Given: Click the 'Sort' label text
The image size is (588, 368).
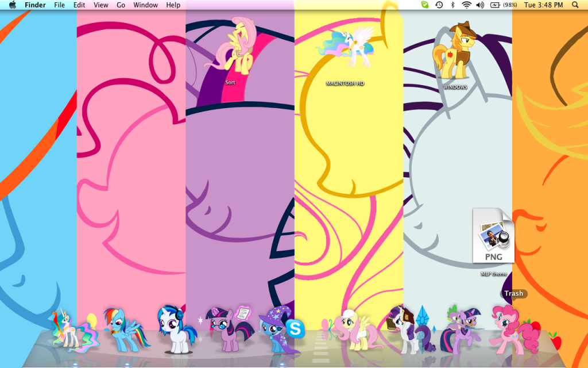Looking at the screenshot, I should 230,83.
